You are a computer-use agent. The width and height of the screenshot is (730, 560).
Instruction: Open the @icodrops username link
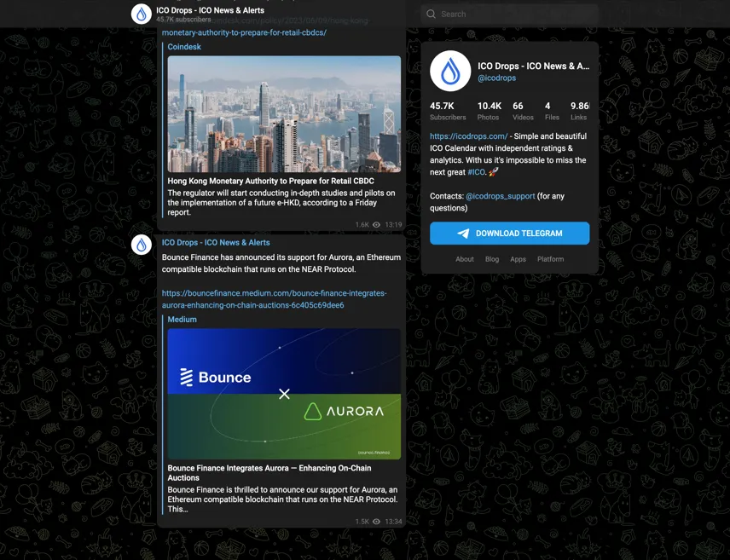click(496, 78)
